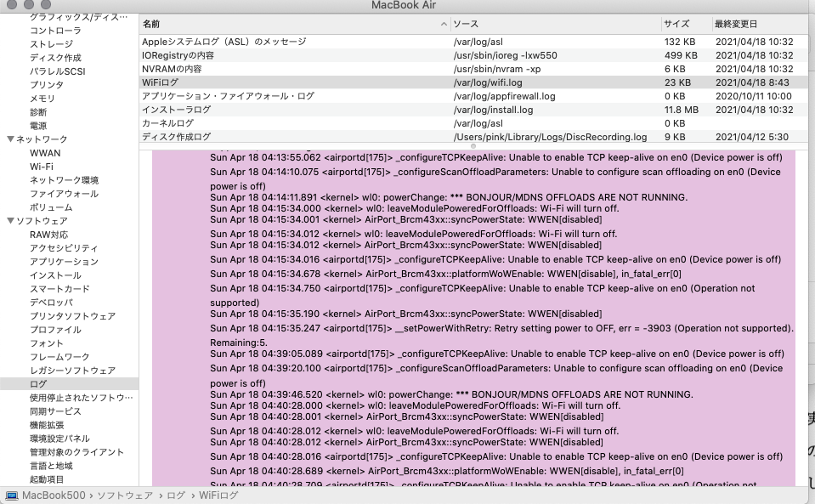Select レガシーソフトウェア in sidebar

[73, 371]
